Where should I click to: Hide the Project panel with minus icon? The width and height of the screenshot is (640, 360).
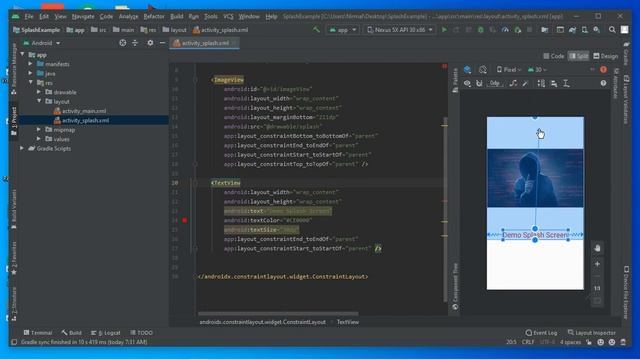[x=162, y=43]
